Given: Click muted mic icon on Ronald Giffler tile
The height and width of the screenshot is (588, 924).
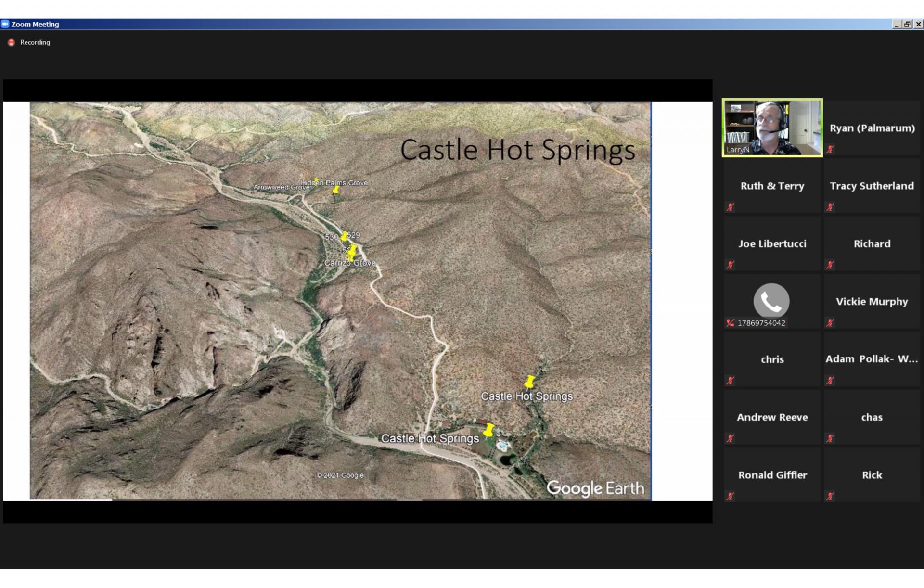Looking at the screenshot, I should click(731, 496).
